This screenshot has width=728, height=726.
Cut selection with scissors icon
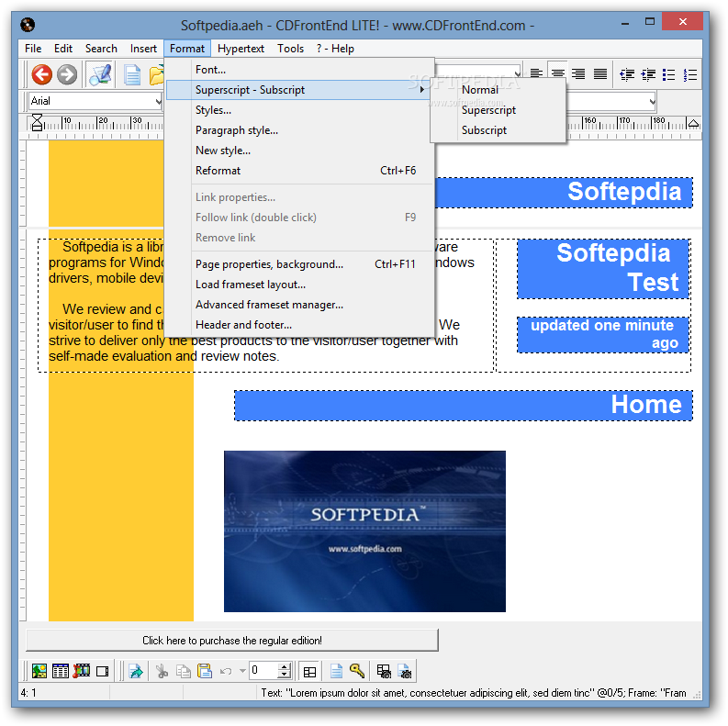pyautogui.click(x=162, y=671)
